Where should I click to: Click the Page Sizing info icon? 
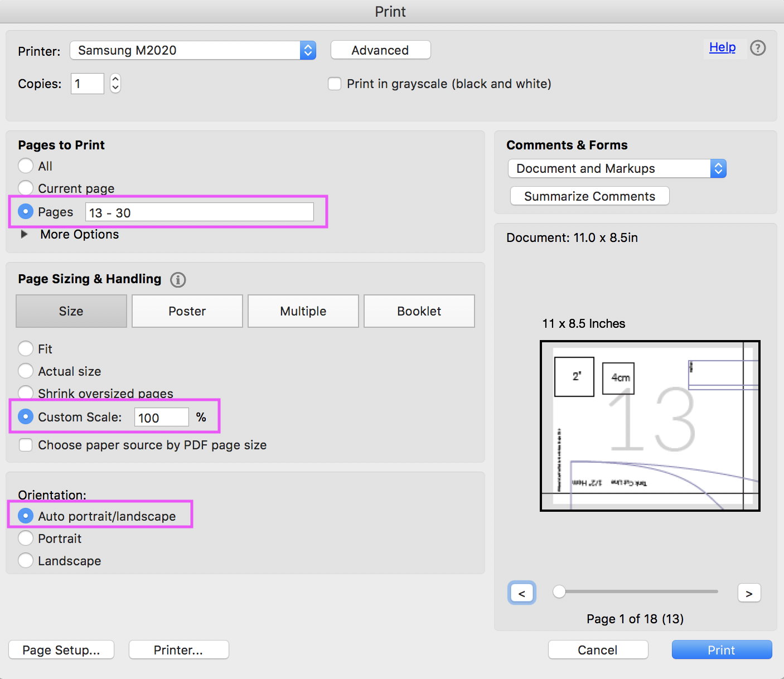178,279
